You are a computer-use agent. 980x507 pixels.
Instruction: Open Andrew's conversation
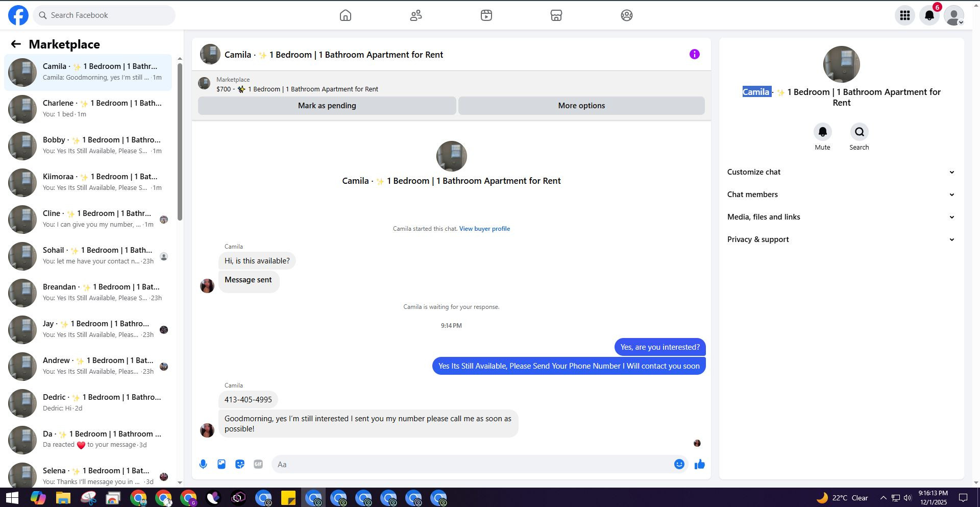(x=88, y=366)
